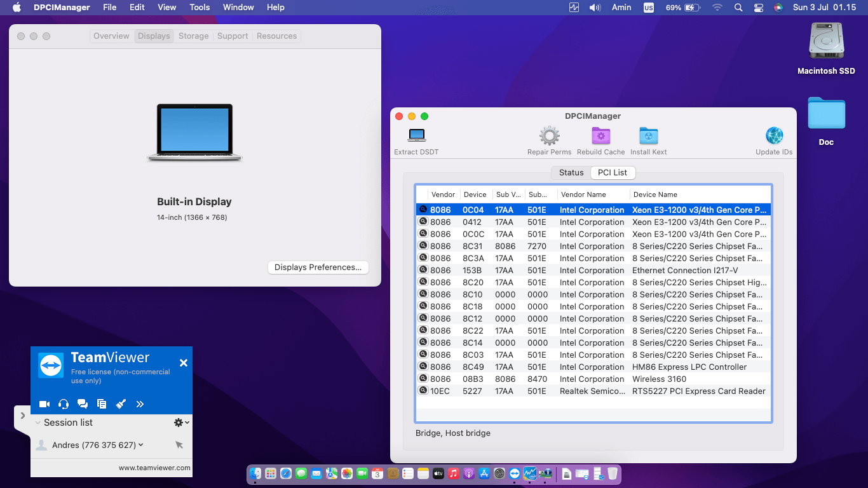The width and height of the screenshot is (868, 488).
Task: Click the Rebuild Cache icon
Action: (600, 135)
